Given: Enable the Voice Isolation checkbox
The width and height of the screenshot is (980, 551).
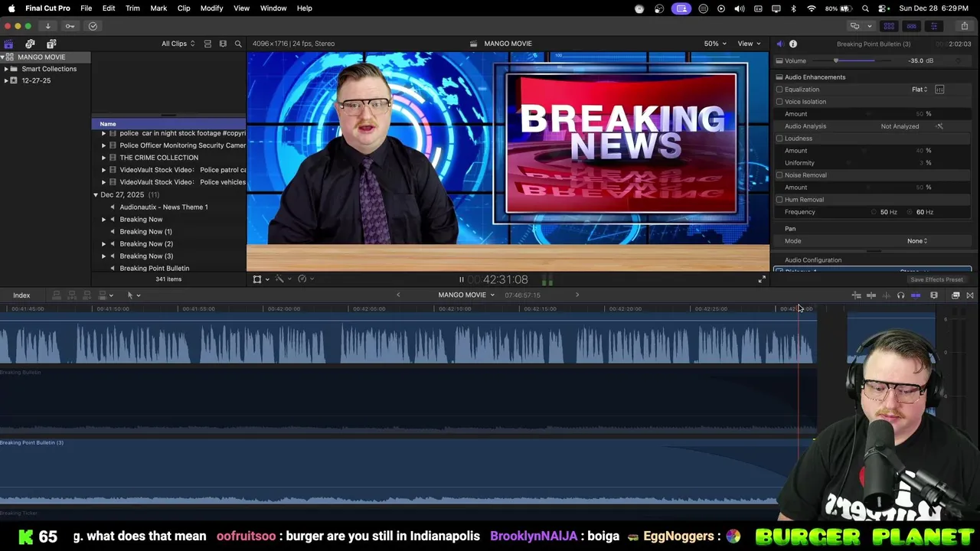Looking at the screenshot, I should [779, 102].
